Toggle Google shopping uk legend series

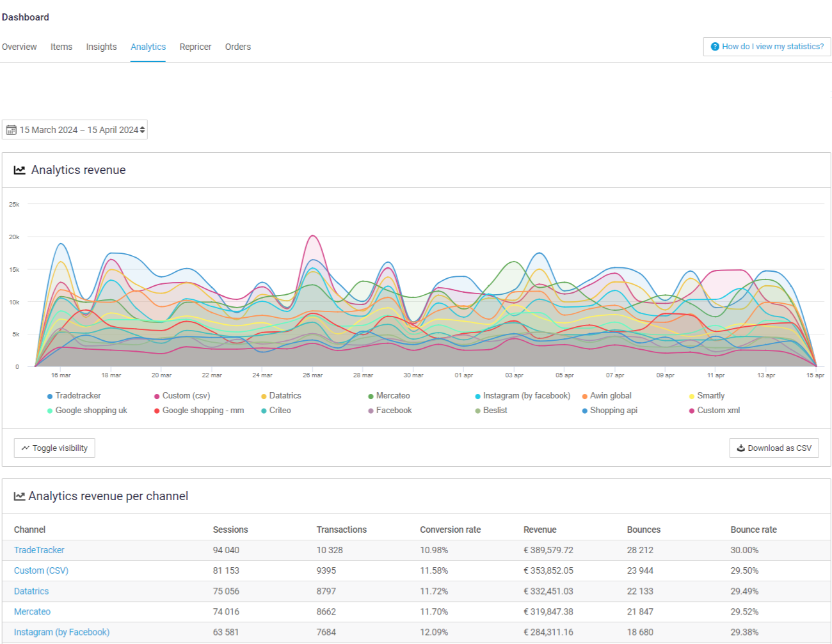click(x=91, y=411)
